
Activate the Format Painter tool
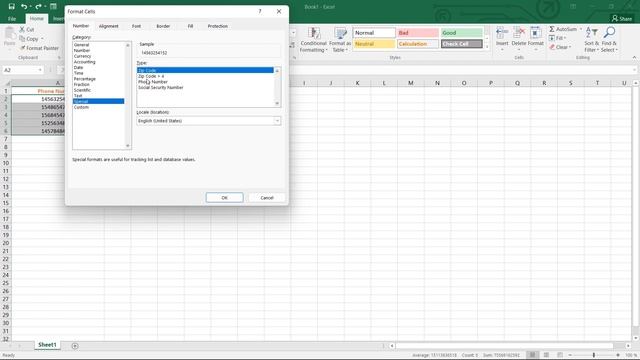pyautogui.click(x=39, y=48)
